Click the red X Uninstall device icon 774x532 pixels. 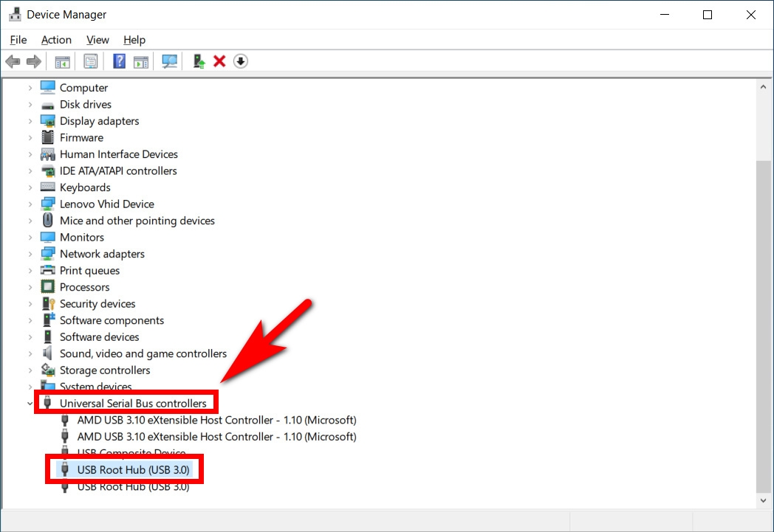click(219, 61)
